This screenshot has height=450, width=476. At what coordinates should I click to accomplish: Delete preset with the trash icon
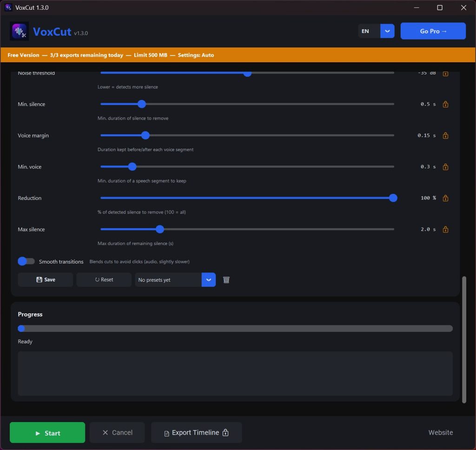tap(226, 280)
